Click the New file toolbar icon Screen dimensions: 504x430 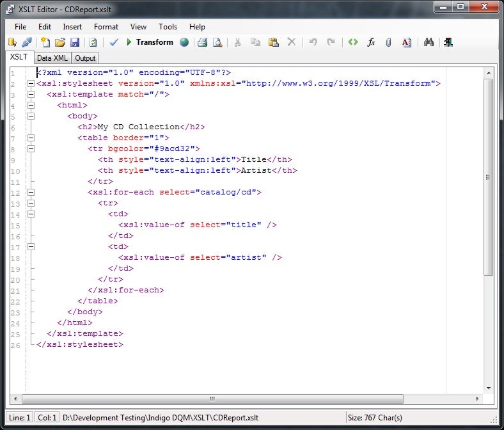point(45,42)
